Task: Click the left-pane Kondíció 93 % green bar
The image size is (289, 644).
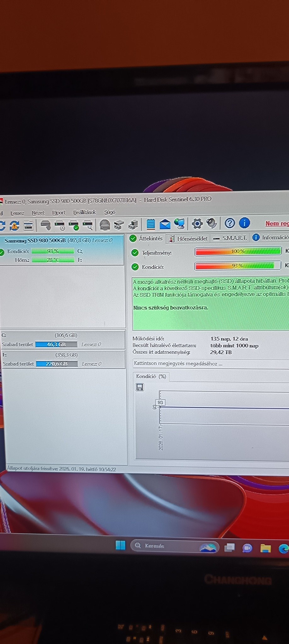Action: [53, 251]
